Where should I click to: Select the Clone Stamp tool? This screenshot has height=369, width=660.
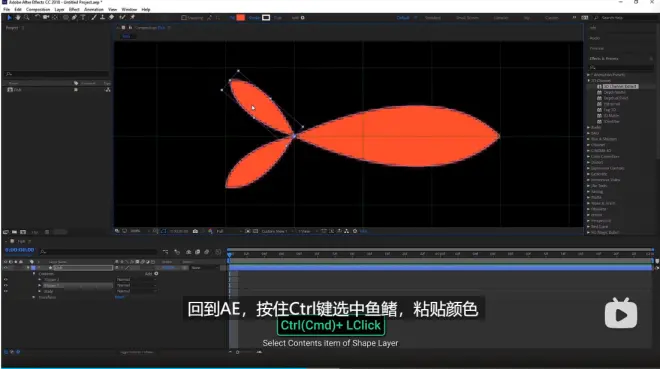tap(102, 17)
